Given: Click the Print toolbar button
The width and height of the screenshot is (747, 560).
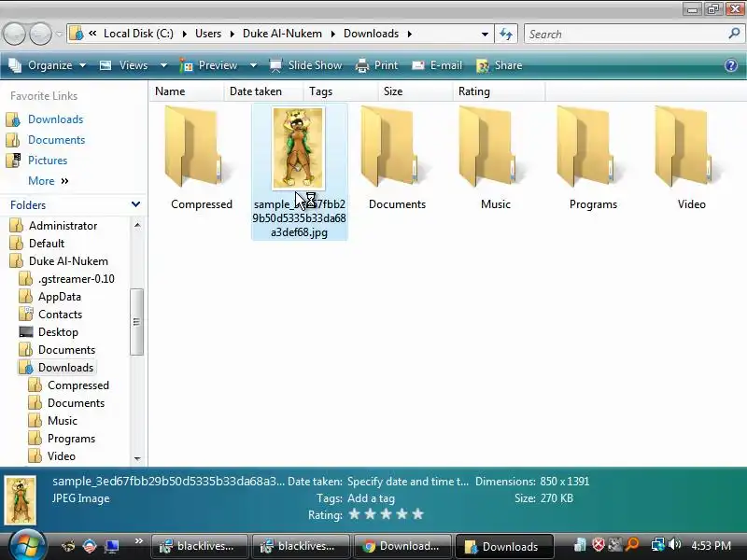Looking at the screenshot, I should pos(376,65).
